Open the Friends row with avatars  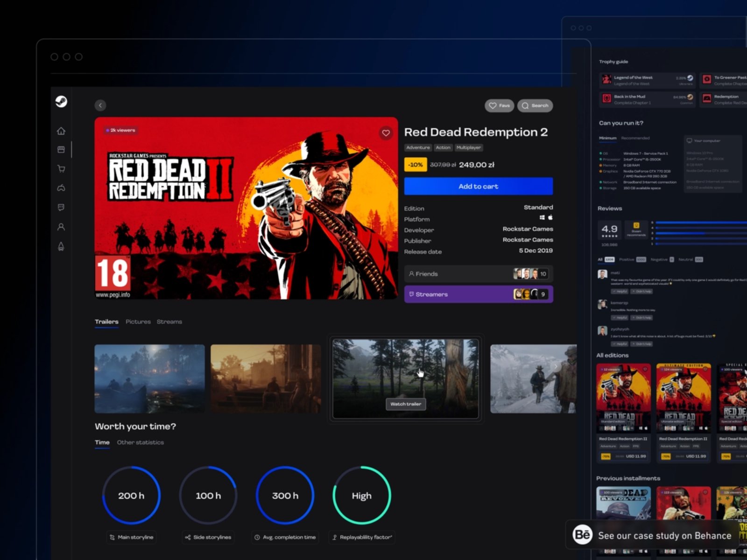pos(479,274)
